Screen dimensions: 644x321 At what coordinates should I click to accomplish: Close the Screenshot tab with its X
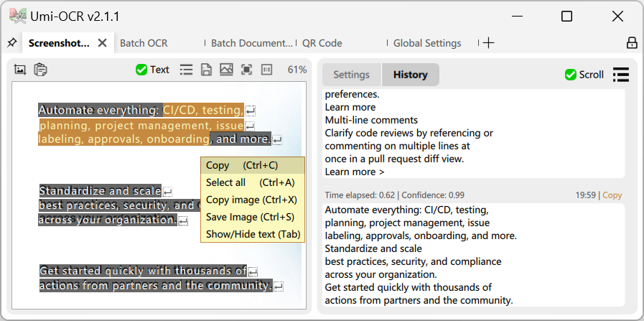pos(102,43)
